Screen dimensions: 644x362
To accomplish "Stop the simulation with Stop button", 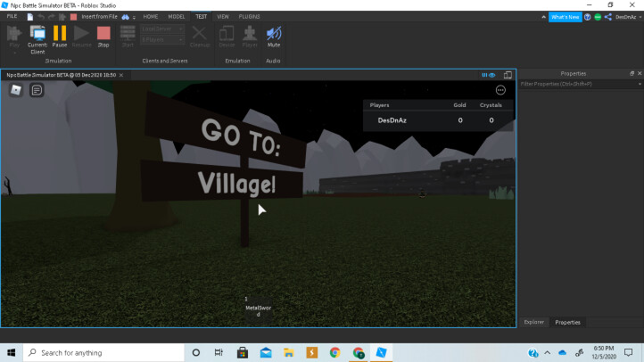I will pos(103,37).
